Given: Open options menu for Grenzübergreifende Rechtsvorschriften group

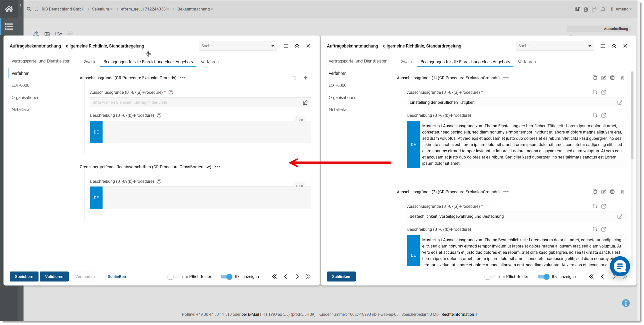Looking at the screenshot, I should click(218, 167).
